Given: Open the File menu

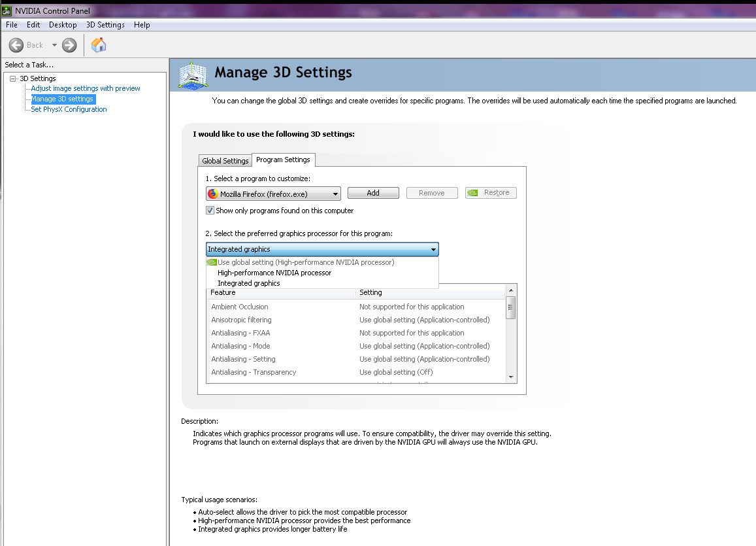Looking at the screenshot, I should click(x=12, y=25).
